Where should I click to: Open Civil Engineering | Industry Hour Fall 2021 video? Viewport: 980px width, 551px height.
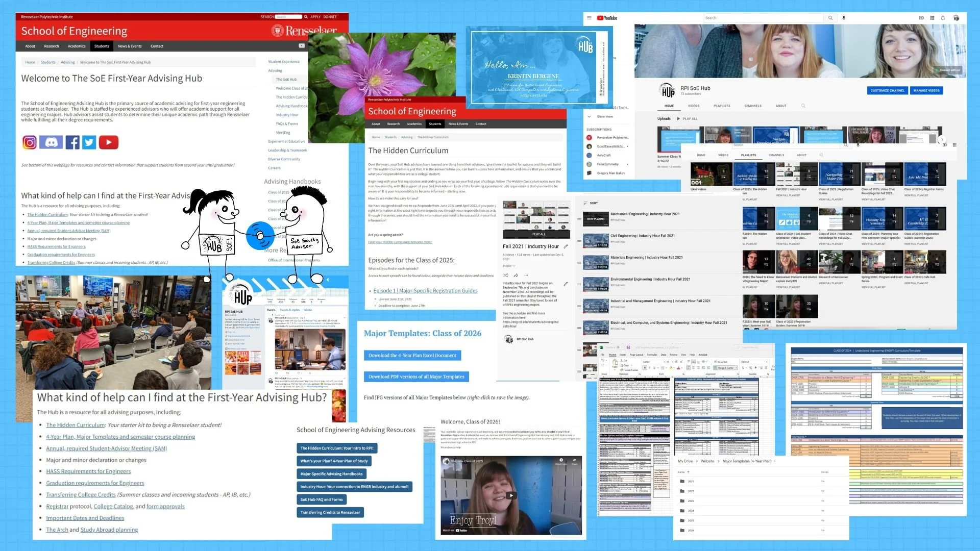tap(643, 236)
